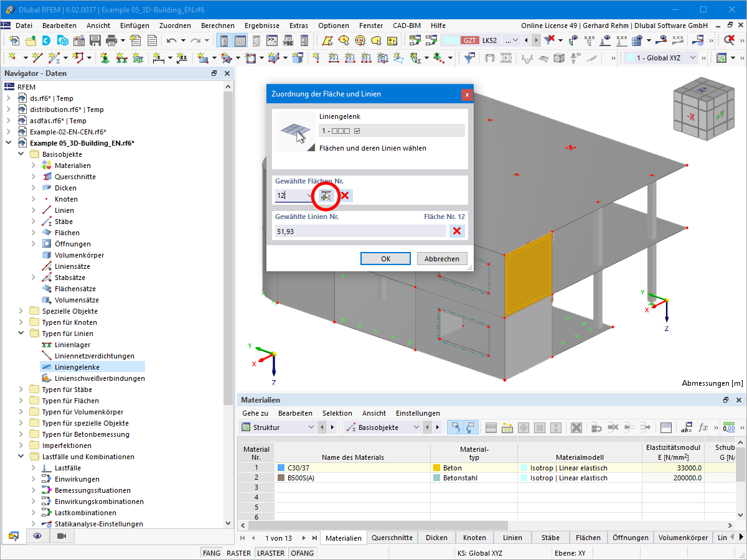The height and width of the screenshot is (560, 747).
Task: Switch to the Öffnungen tab
Action: [x=631, y=538]
